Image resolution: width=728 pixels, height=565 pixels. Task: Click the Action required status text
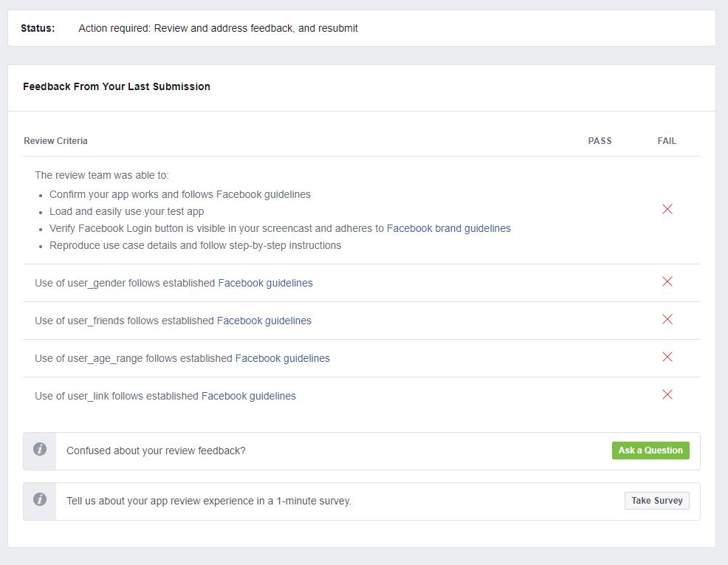point(218,28)
